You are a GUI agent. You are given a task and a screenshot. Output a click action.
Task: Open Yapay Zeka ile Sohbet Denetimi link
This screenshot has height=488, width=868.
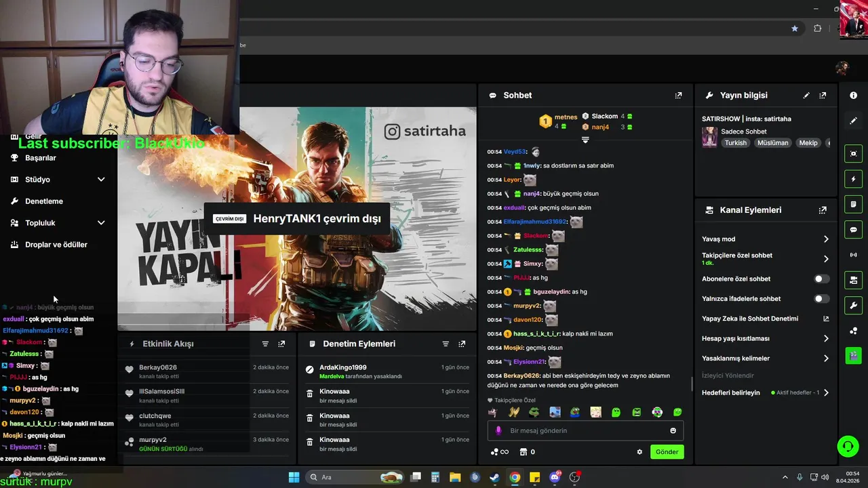coord(765,319)
